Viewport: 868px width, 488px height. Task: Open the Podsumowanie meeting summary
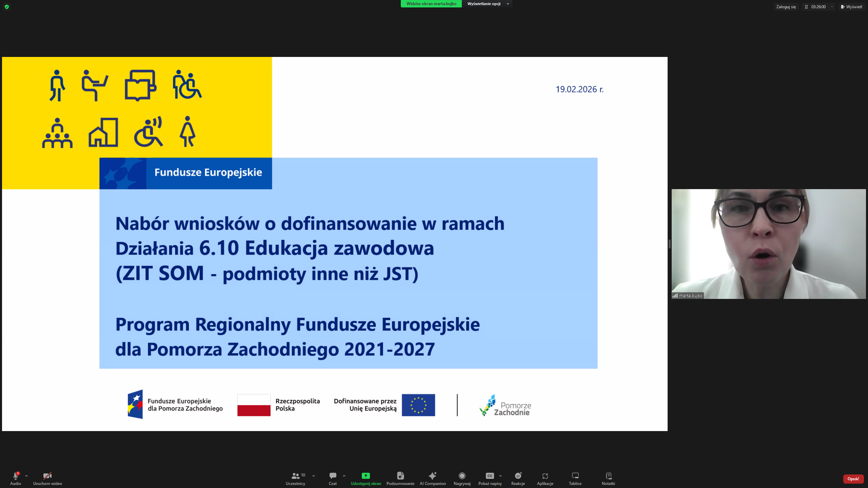400,478
